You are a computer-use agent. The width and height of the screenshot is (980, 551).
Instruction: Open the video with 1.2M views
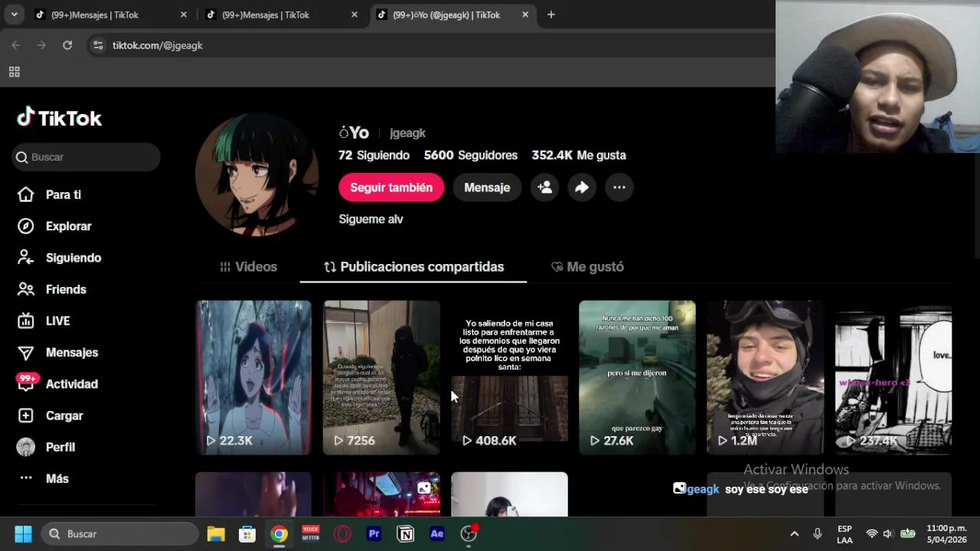(765, 378)
